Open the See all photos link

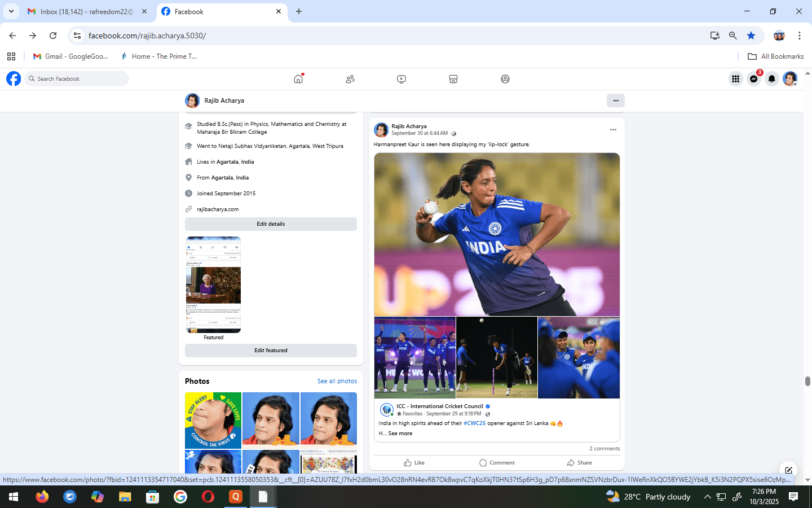click(x=337, y=382)
